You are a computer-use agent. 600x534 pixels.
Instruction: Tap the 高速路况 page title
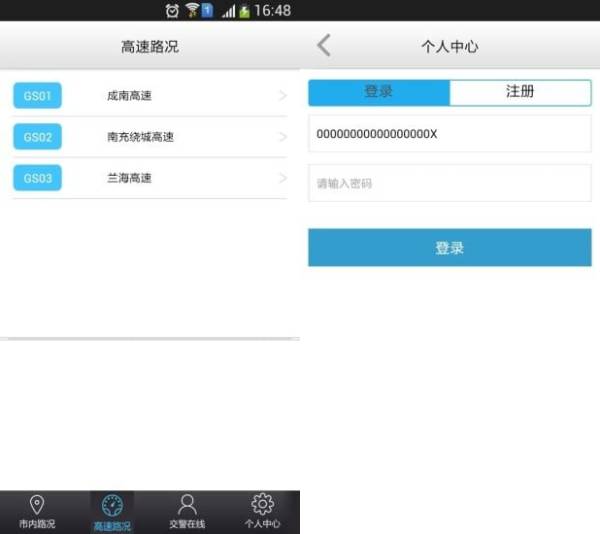[x=150, y=47]
